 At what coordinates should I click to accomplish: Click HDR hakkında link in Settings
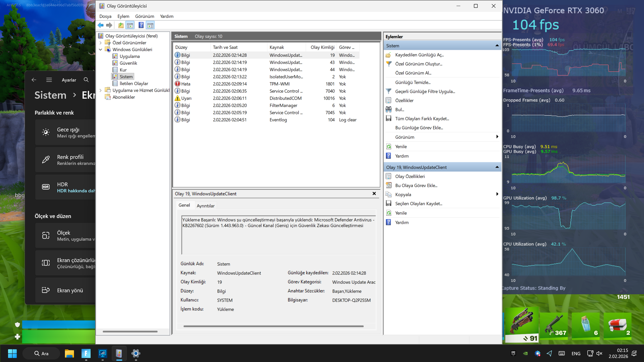pos(76,191)
